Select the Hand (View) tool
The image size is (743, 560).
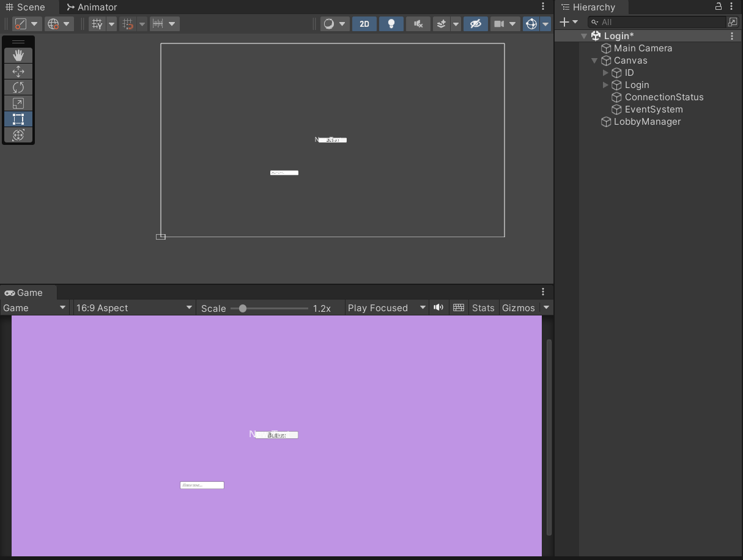click(18, 55)
